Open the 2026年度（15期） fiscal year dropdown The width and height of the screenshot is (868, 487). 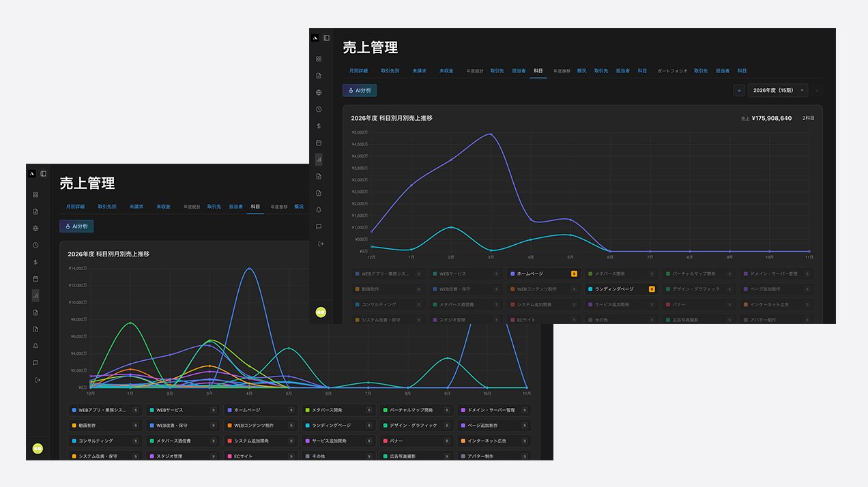[x=778, y=90]
